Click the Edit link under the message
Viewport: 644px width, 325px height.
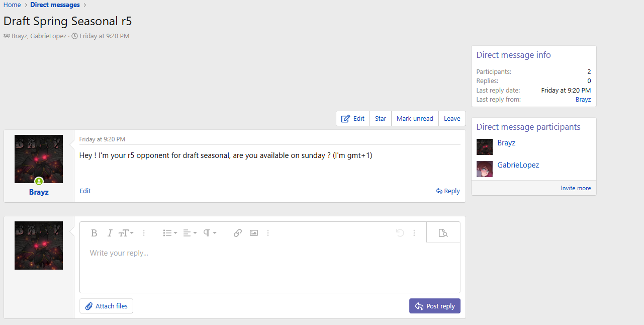85,191
